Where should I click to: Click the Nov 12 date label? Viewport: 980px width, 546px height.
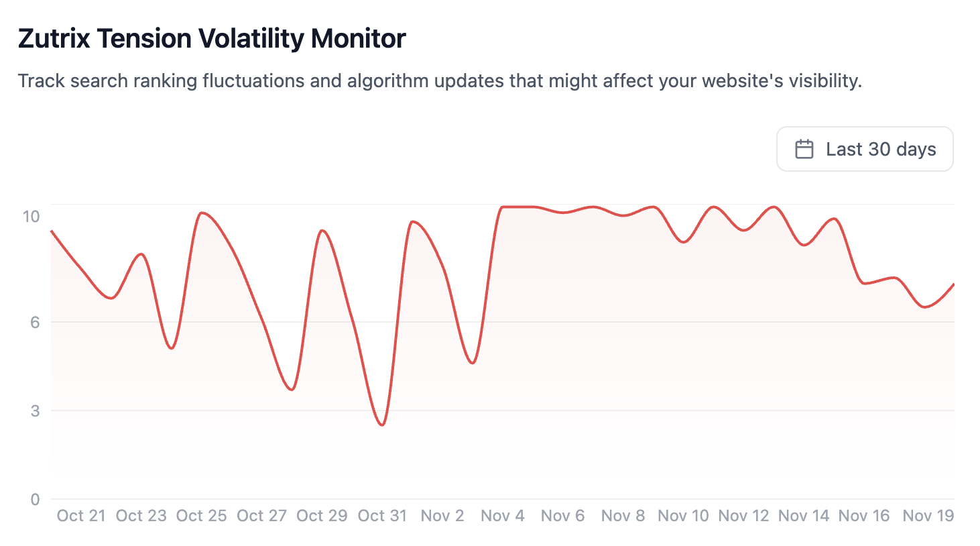tap(743, 516)
